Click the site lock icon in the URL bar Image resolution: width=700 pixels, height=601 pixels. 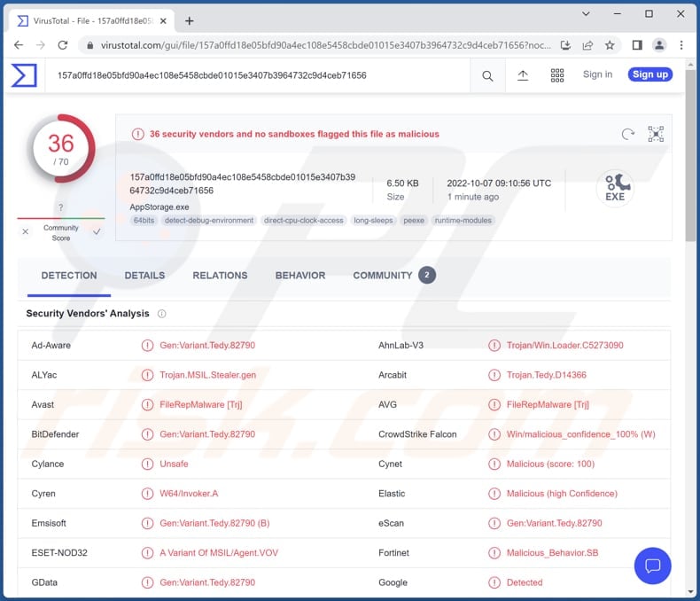(89, 45)
